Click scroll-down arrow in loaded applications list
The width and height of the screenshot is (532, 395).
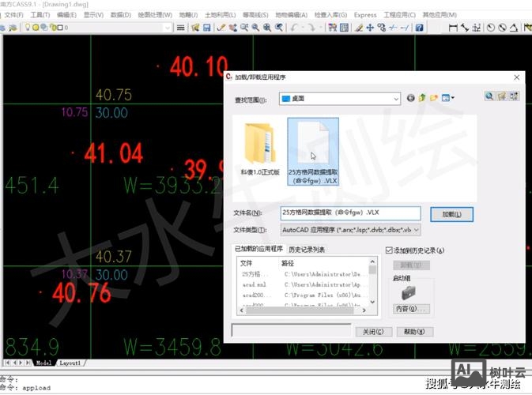[x=372, y=302]
